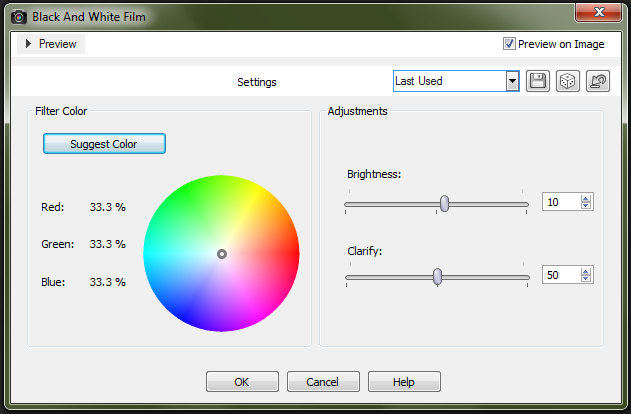Click the Randomize parameters dice icon
The height and width of the screenshot is (414, 631).
[x=567, y=81]
